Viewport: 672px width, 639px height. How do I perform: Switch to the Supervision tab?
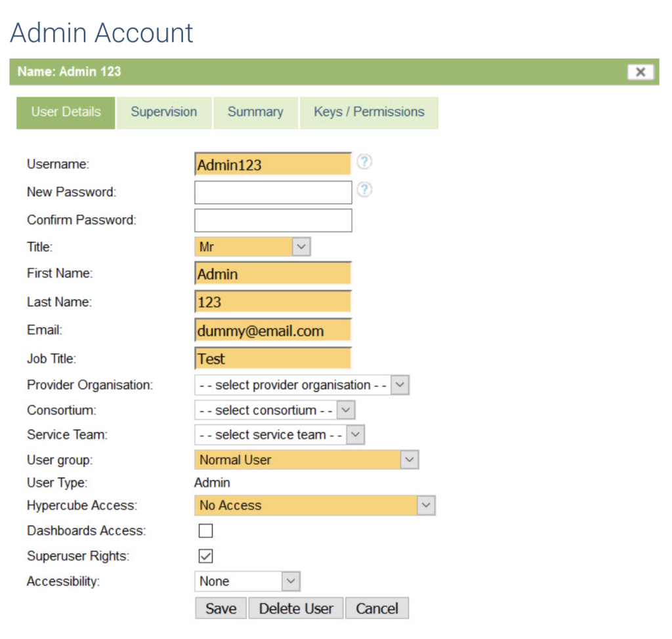click(164, 112)
